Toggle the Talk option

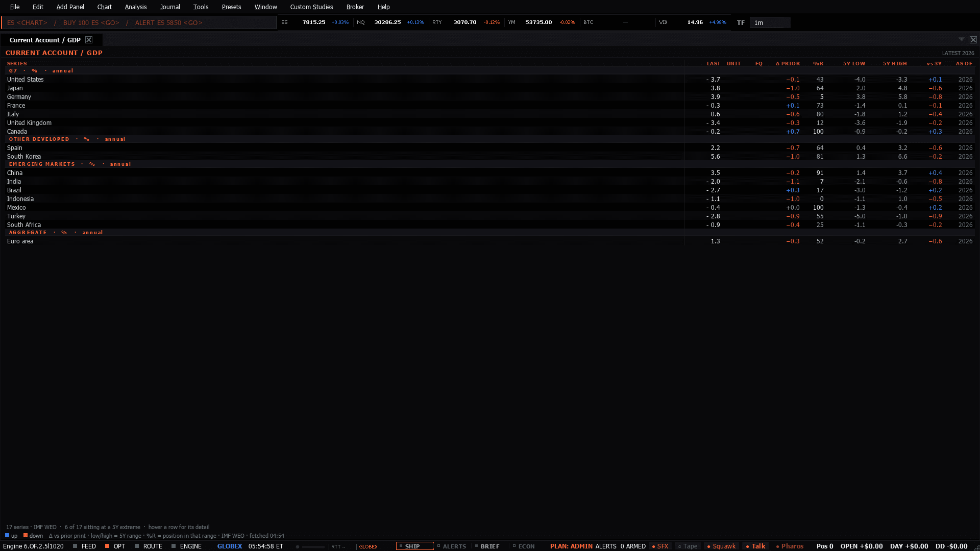tap(755, 546)
